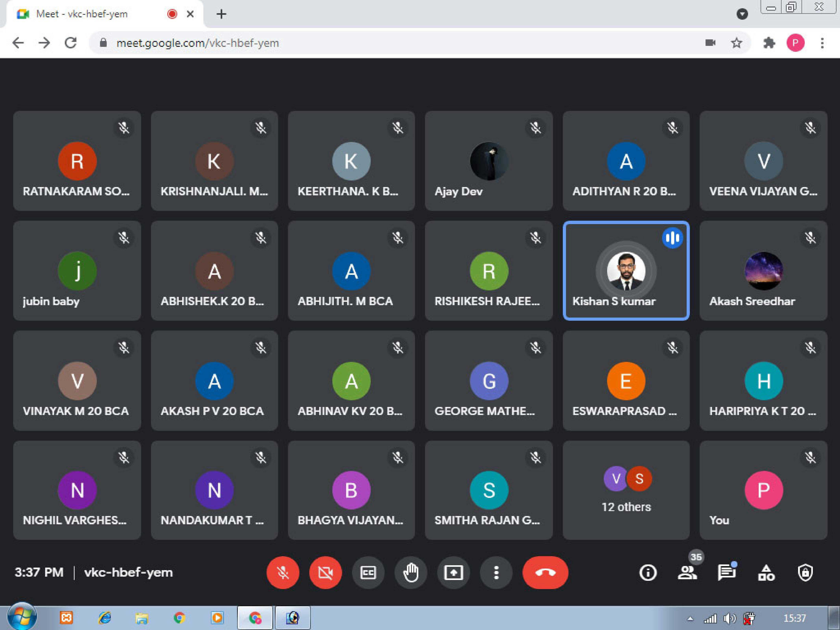Leave the call with the red hang-up button

(545, 572)
